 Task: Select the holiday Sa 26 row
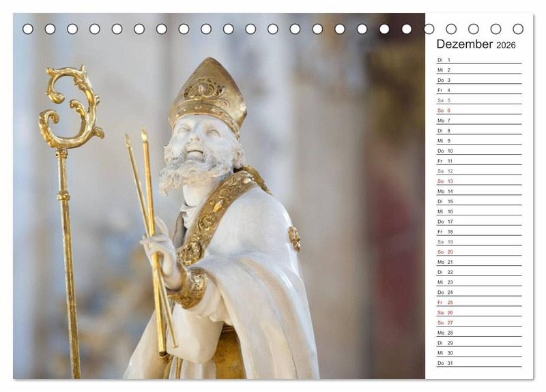pyautogui.click(x=478, y=312)
